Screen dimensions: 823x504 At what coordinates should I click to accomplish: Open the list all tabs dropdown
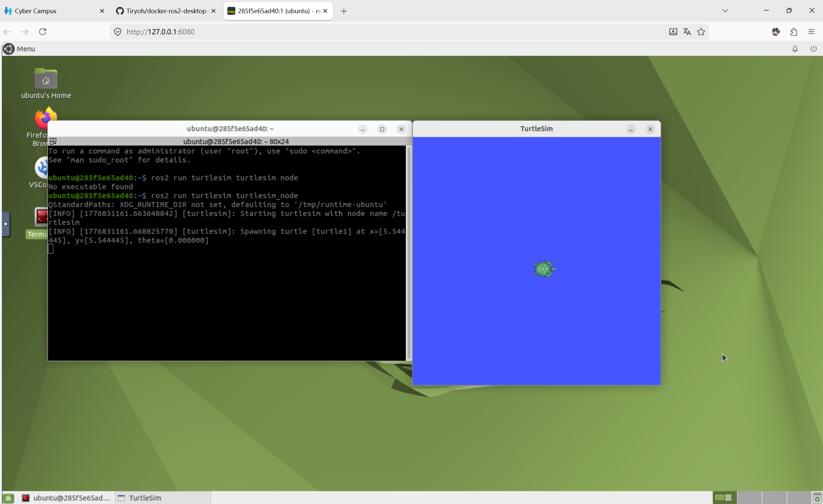click(x=725, y=11)
